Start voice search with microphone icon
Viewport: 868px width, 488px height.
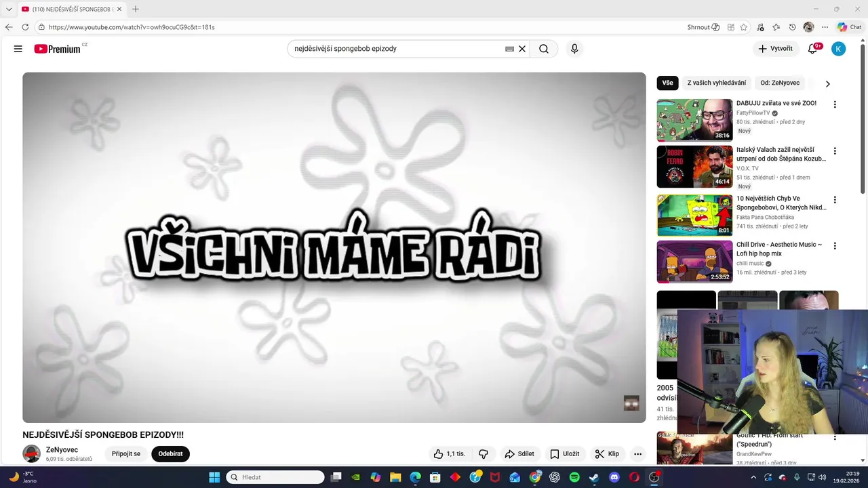pyautogui.click(x=574, y=49)
